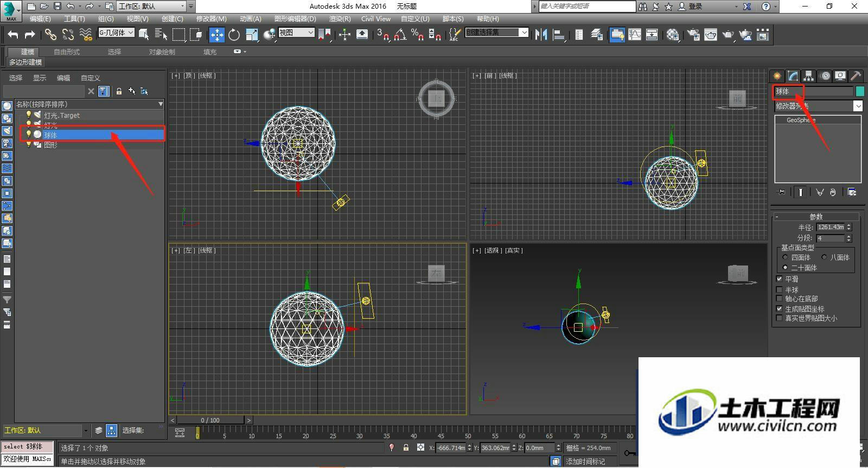Click Pin Stack button below modifier stack
The width and height of the screenshot is (868, 468).
click(x=781, y=192)
